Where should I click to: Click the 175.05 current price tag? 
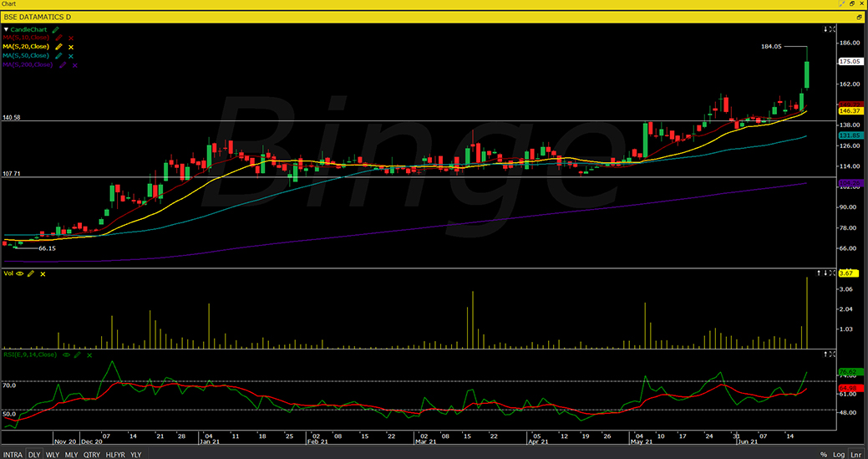coord(850,62)
